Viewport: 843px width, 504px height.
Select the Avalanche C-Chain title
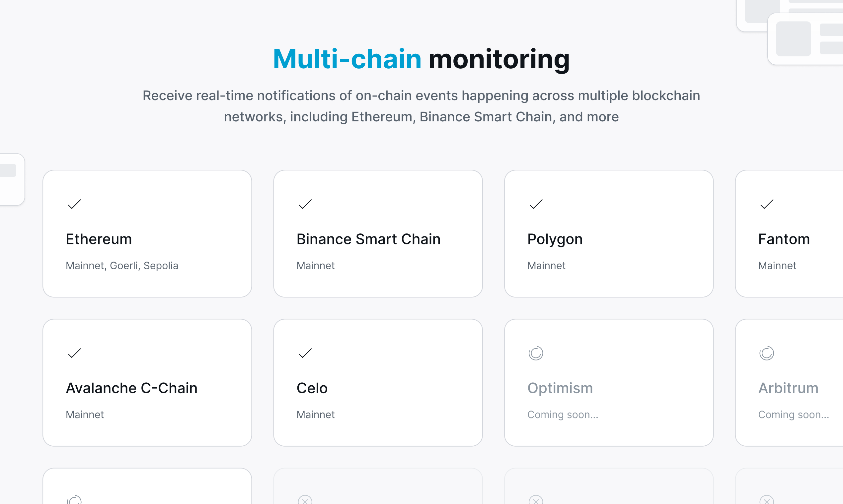(131, 388)
